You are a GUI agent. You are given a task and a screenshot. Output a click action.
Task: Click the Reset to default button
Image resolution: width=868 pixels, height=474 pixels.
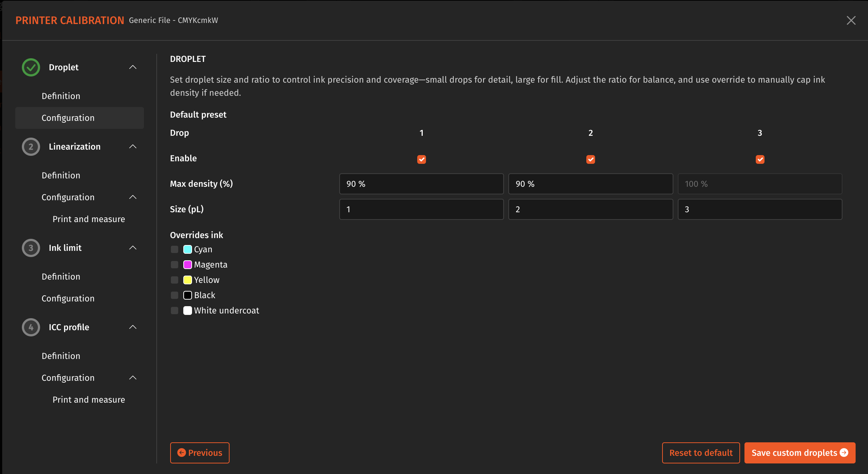coord(700,453)
